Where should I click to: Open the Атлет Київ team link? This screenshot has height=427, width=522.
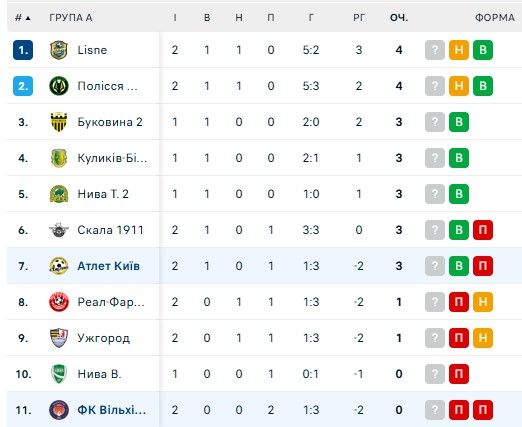pyautogui.click(x=108, y=266)
